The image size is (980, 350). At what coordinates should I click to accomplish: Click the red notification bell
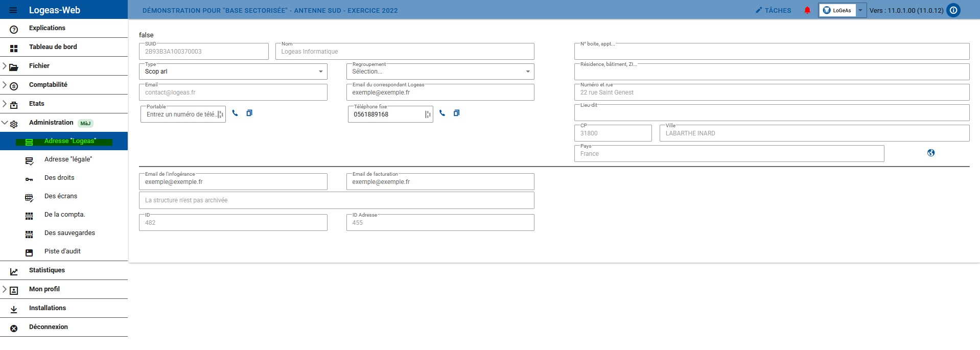coord(807,10)
